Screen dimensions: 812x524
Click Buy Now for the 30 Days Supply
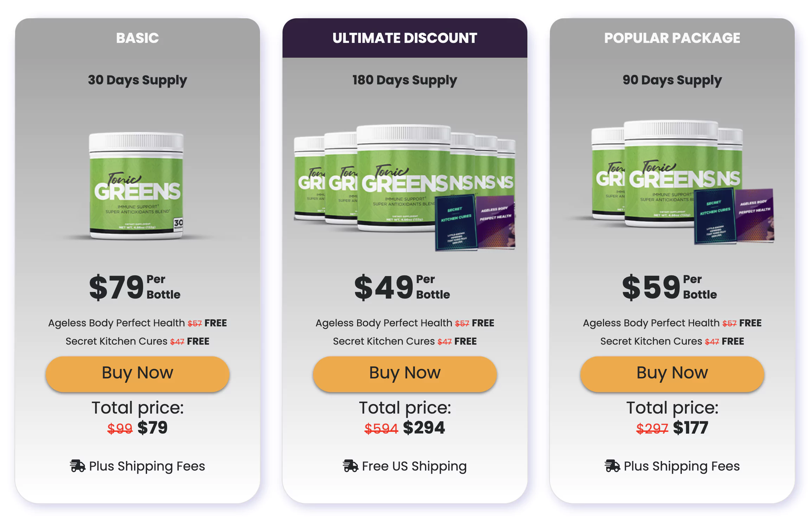[137, 373]
